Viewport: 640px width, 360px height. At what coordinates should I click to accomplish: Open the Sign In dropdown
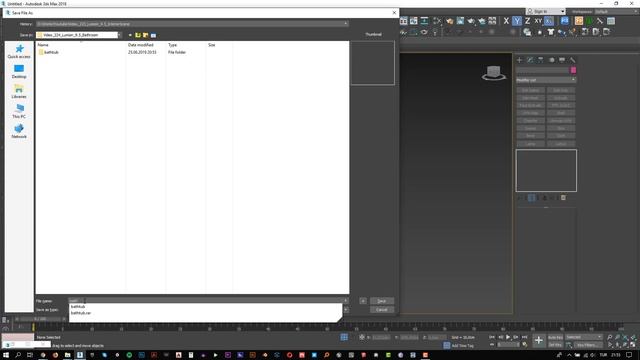click(x=546, y=11)
